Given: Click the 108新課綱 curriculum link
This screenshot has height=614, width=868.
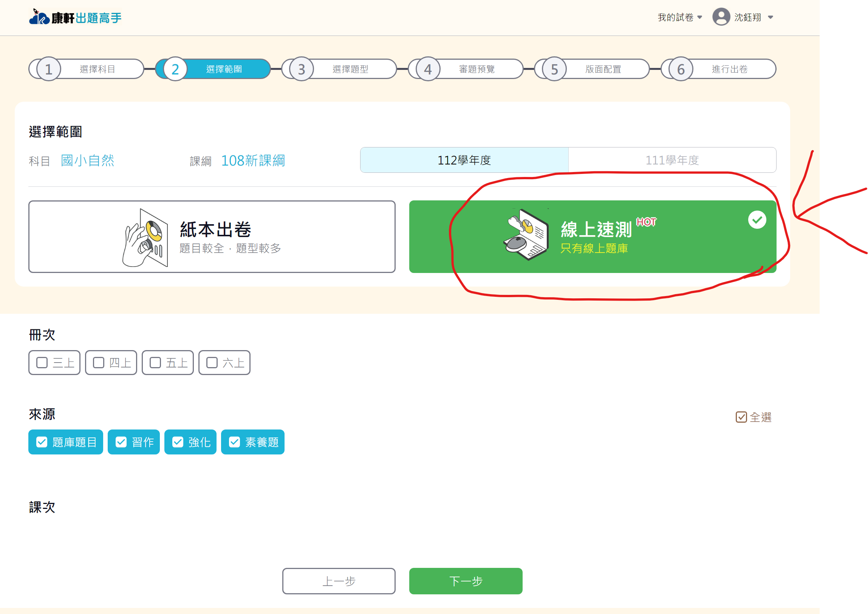Looking at the screenshot, I should coord(253,161).
